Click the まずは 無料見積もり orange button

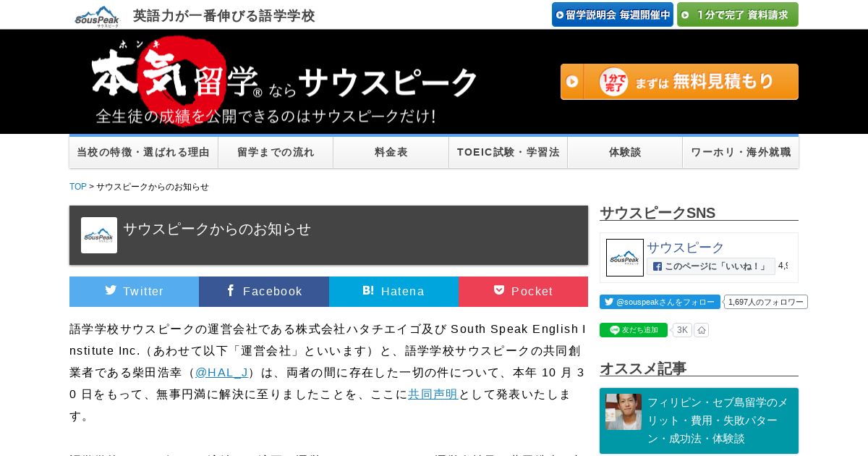click(679, 82)
